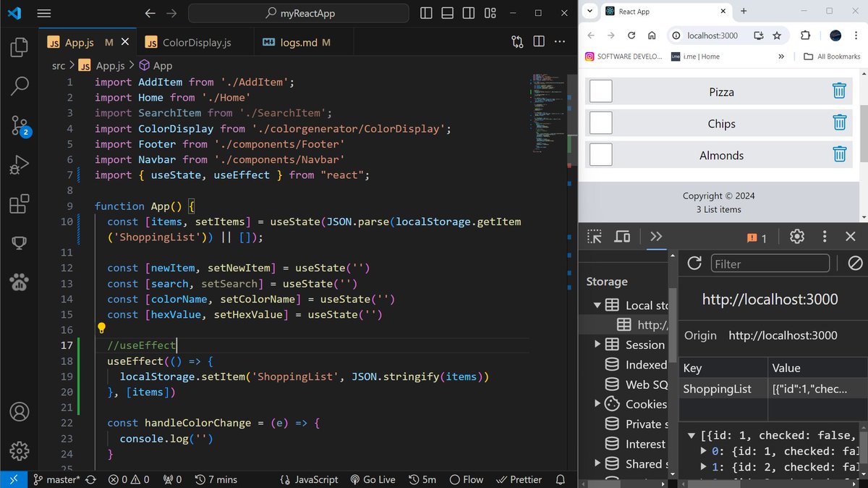Toggle DevTools device toolbar
Screen dimensions: 868x488
click(622, 237)
